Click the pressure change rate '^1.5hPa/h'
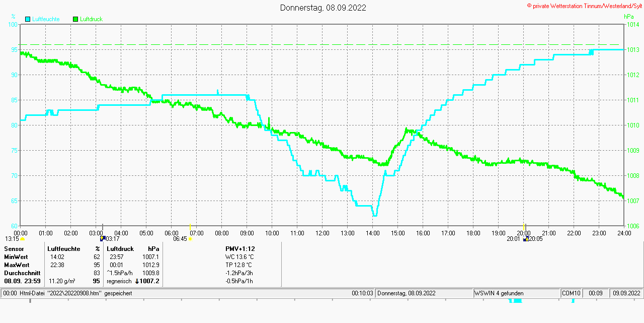The width and height of the screenshot is (644, 323). (x=120, y=273)
